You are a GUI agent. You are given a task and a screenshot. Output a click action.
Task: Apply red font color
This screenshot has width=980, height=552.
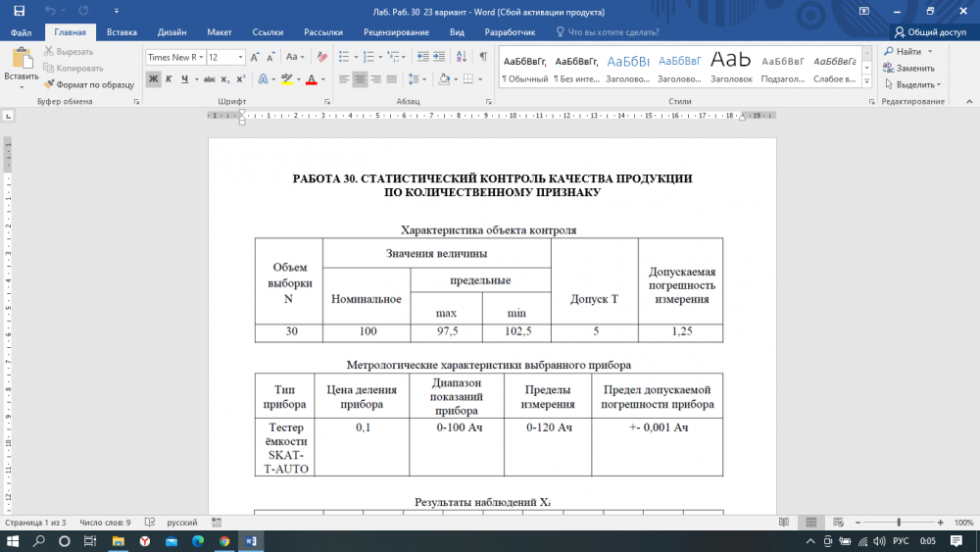pos(311,79)
